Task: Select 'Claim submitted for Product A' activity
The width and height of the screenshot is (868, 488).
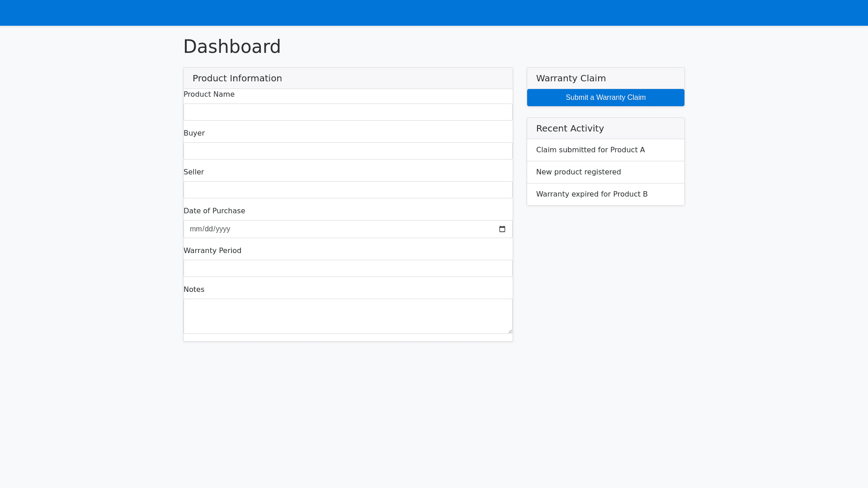Action: click(590, 150)
